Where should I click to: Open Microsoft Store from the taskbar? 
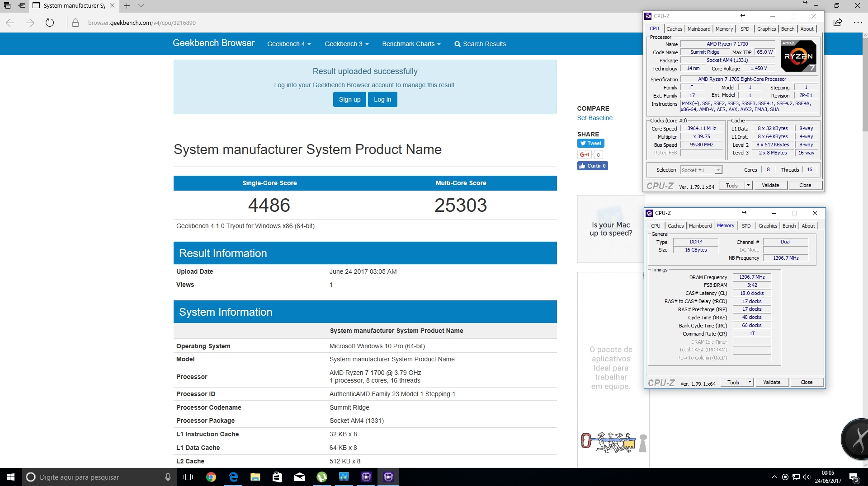(x=277, y=477)
